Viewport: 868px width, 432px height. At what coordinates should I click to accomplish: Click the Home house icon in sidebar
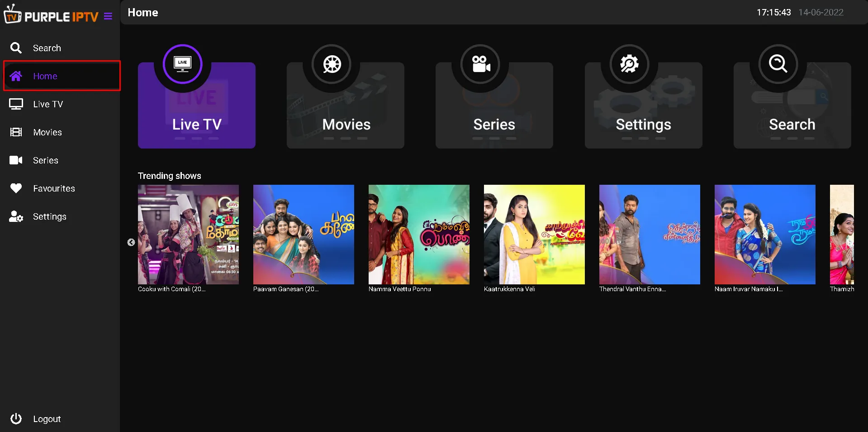click(x=16, y=76)
